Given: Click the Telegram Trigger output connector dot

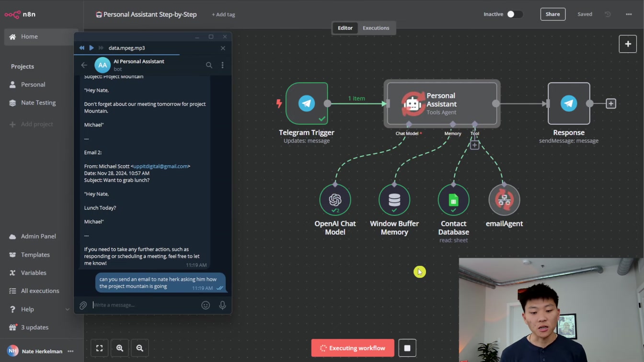Looking at the screenshot, I should point(327,103).
